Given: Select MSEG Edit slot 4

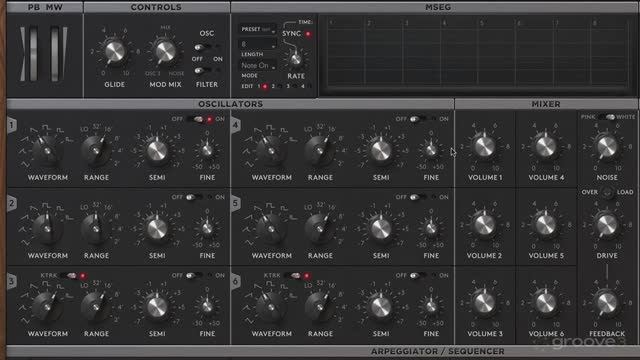Looking at the screenshot, I should (x=309, y=86).
